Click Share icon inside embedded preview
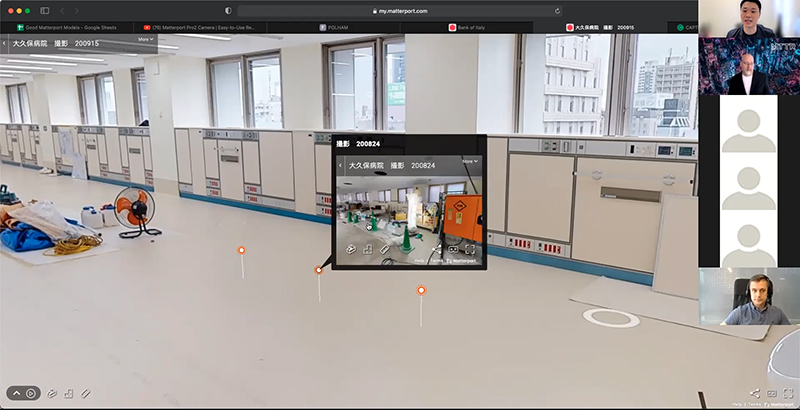Viewport: 800px width, 410px height. tap(436, 249)
